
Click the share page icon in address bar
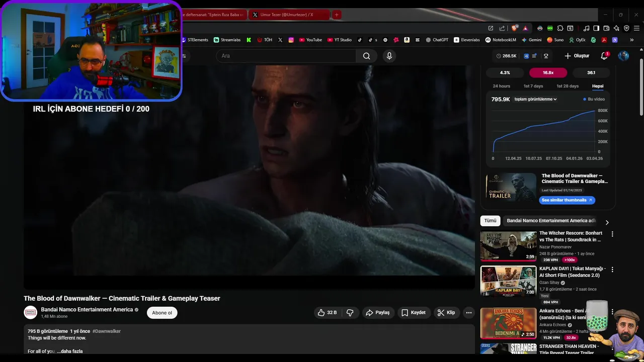click(x=502, y=28)
